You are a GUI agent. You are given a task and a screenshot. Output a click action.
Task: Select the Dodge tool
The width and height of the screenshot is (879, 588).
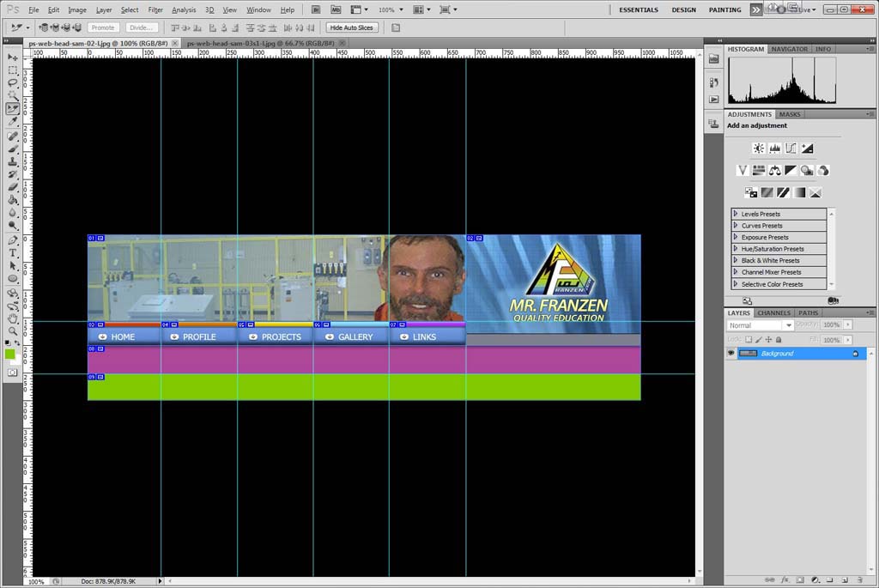[12, 226]
